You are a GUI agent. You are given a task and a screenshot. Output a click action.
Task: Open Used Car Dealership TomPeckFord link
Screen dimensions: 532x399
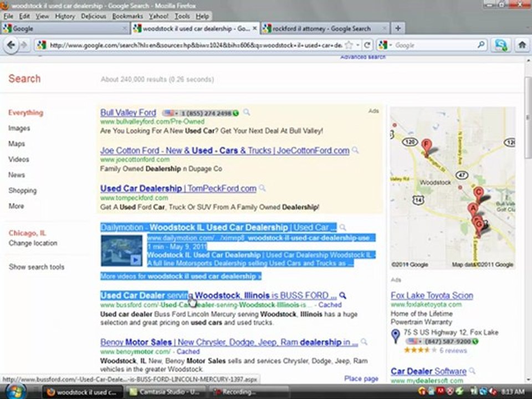[x=178, y=188]
